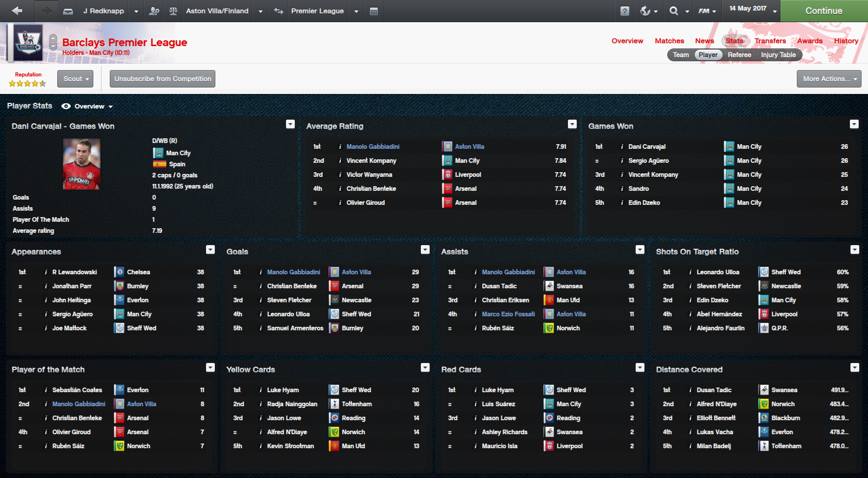Screen dimensions: 868x478
Task: Go forward with the right arrow
Action: point(46,11)
